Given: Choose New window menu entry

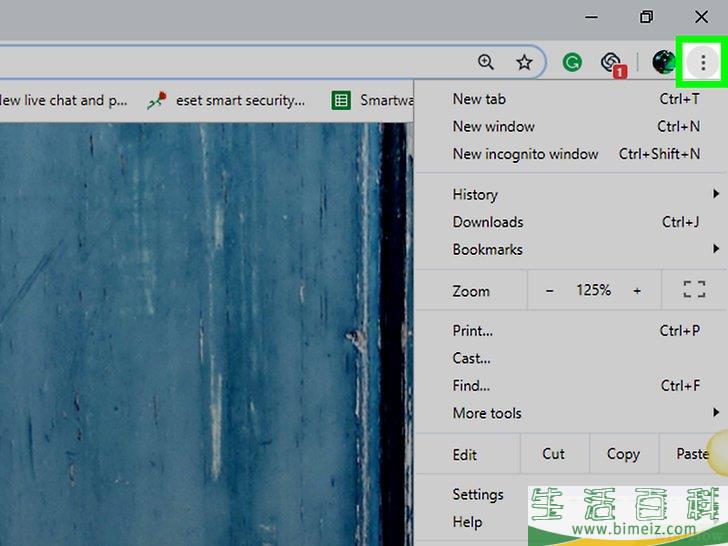Looking at the screenshot, I should [x=571, y=126].
